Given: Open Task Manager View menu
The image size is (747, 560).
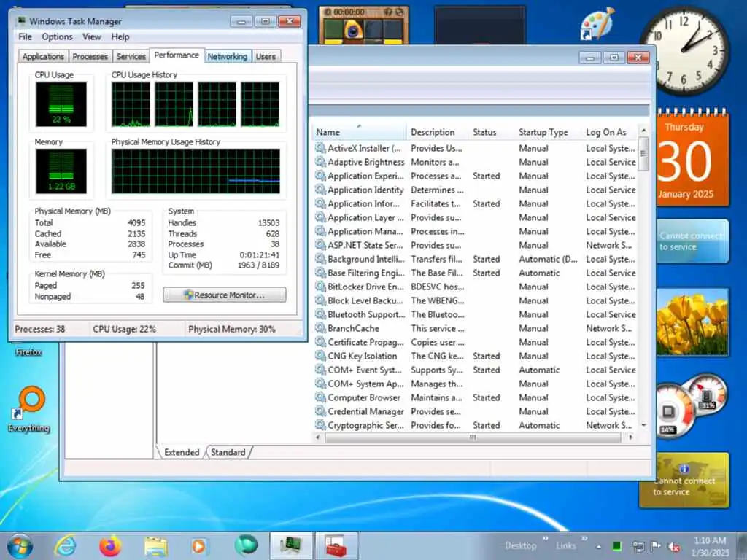Looking at the screenshot, I should point(91,36).
